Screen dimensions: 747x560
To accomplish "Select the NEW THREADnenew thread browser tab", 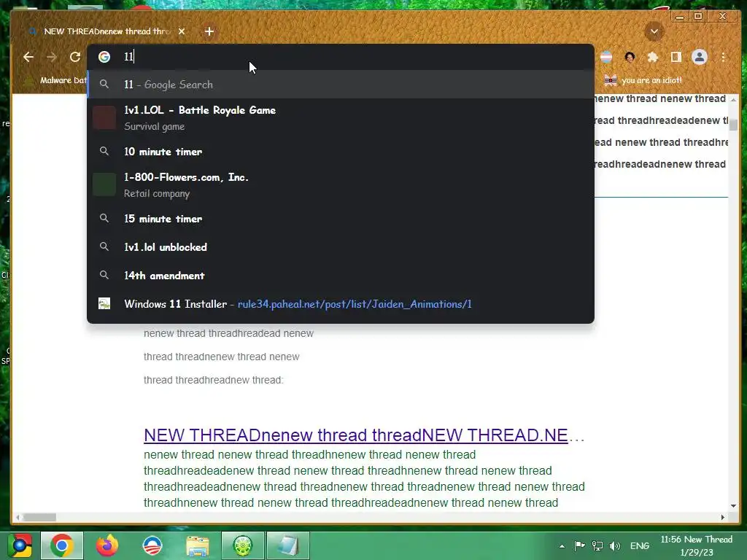I will point(107,31).
